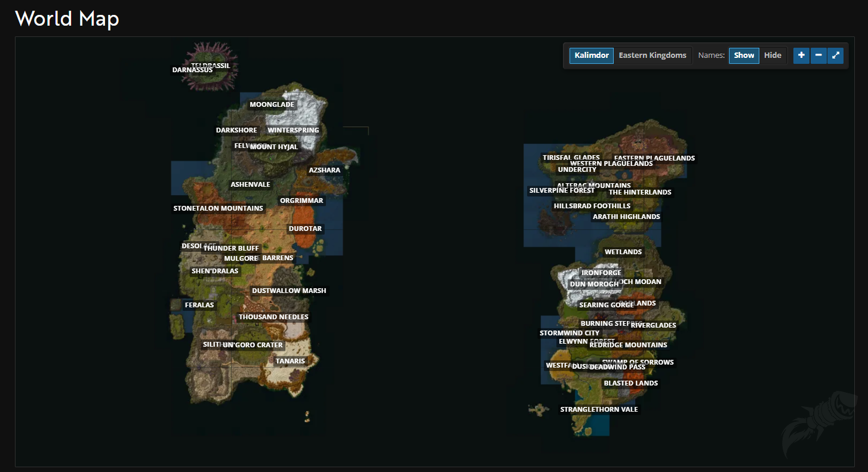
Task: Click the Western Plaguelands label
Action: (x=611, y=163)
